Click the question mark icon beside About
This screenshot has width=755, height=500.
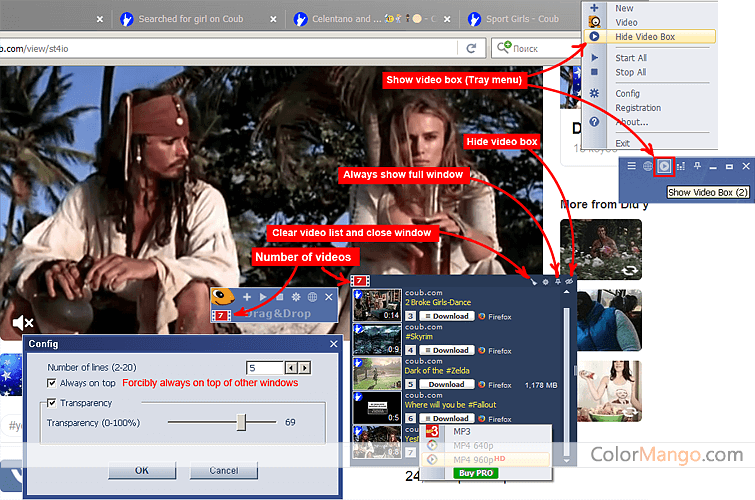(x=595, y=122)
